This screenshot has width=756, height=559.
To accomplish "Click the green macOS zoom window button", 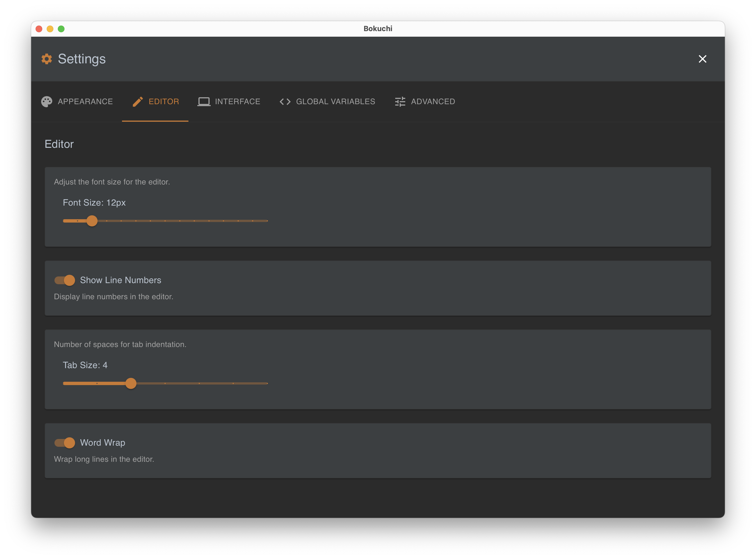I will (x=61, y=29).
